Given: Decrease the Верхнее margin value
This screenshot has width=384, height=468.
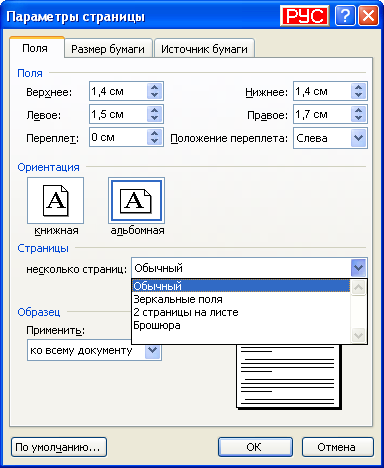Looking at the screenshot, I should tap(154, 95).
